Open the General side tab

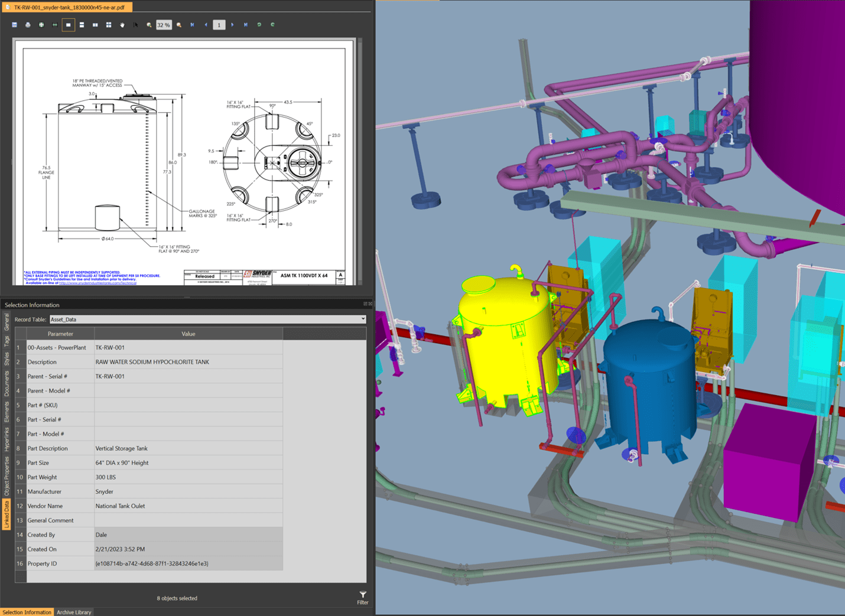pos(6,322)
